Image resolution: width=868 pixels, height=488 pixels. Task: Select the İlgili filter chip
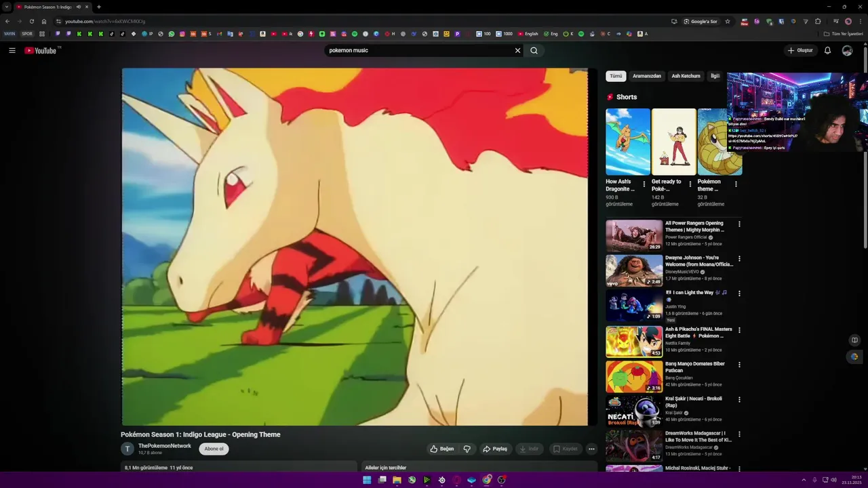(715, 76)
